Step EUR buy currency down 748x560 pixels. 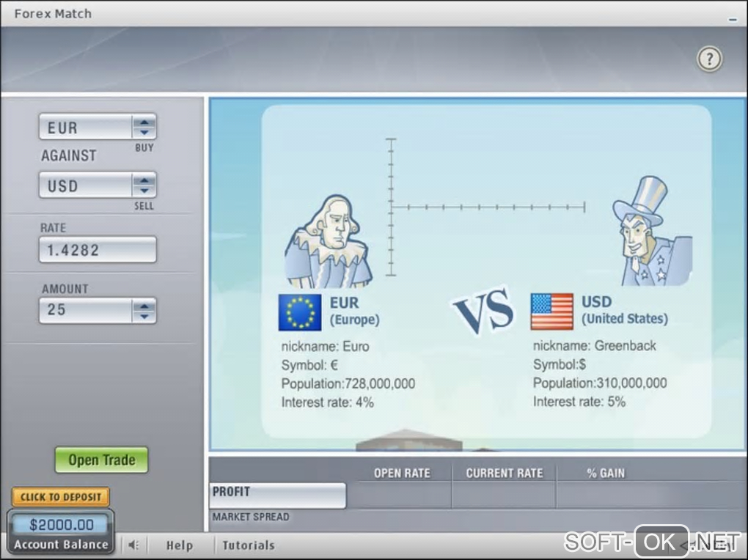pyautogui.click(x=144, y=132)
